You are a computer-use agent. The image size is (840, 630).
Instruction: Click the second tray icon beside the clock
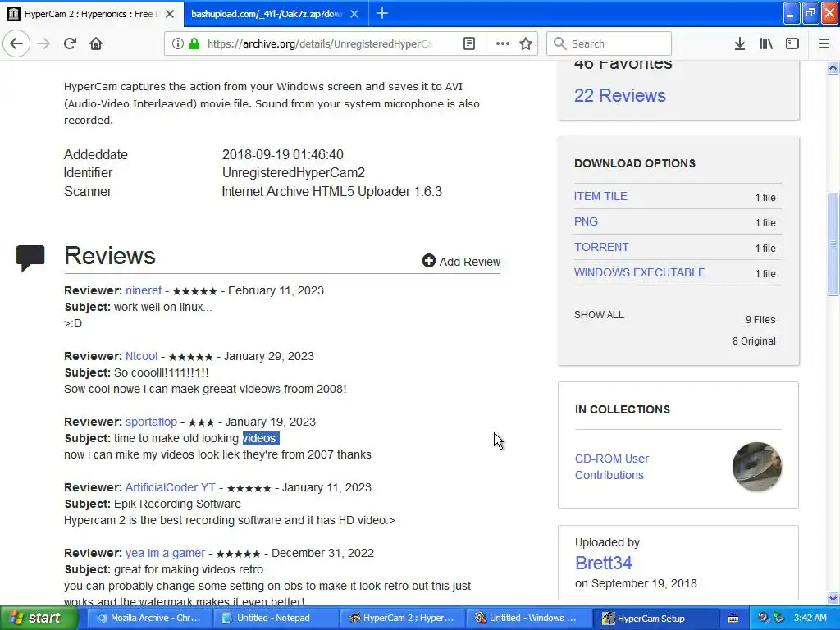click(x=778, y=618)
